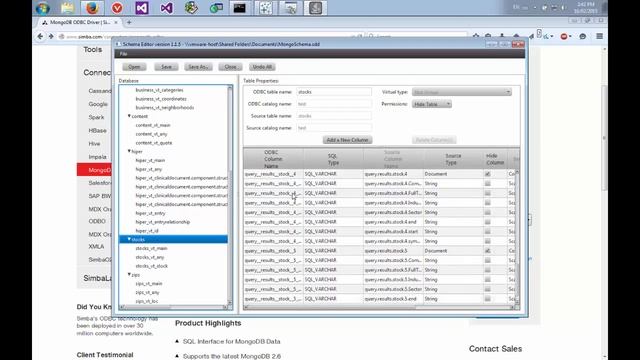Select stocks_vt_main in tree
This screenshot has height=360, width=640.
coord(151,248)
